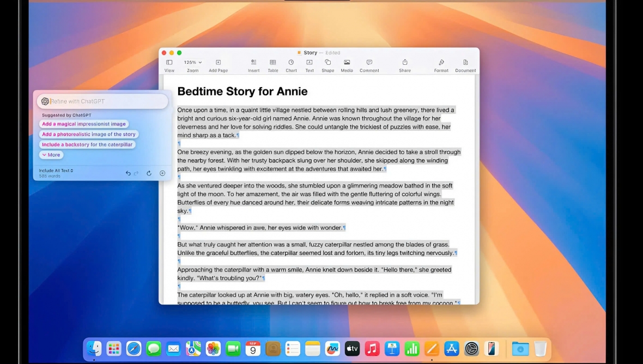Open the 125% Zoom dropdown
This screenshot has width=643, height=364.
193,62
